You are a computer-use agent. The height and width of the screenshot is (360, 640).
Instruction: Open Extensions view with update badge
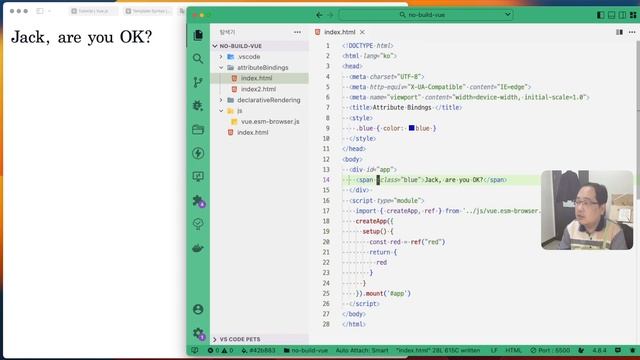[198, 201]
